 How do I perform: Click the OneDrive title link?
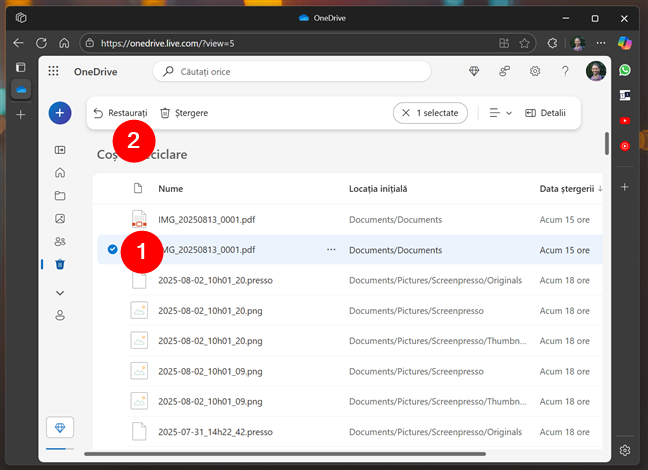(x=95, y=72)
